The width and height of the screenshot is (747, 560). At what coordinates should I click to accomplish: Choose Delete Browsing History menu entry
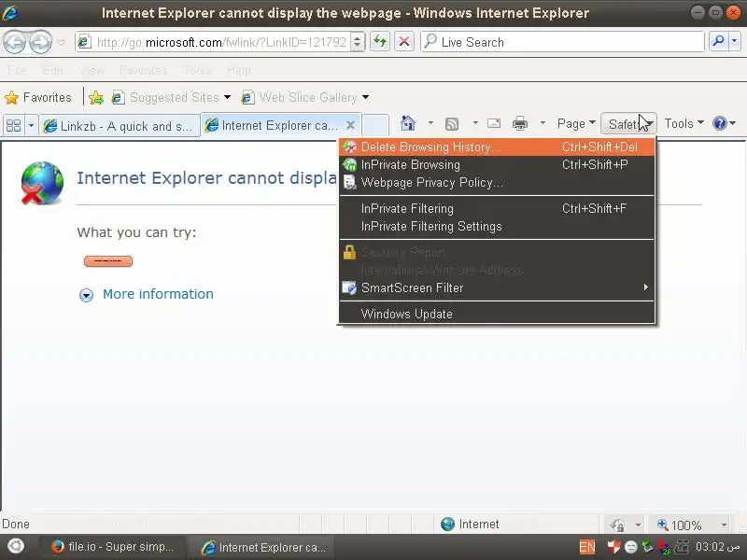[x=497, y=147]
